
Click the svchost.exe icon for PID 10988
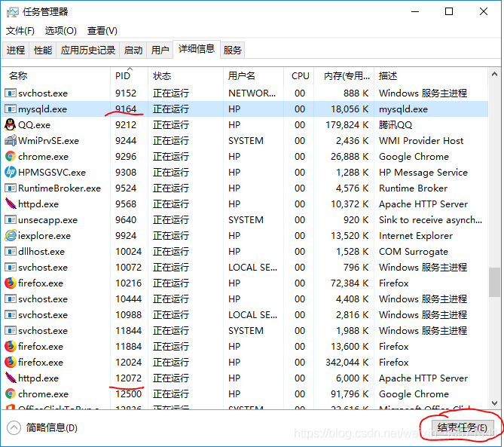11,314
